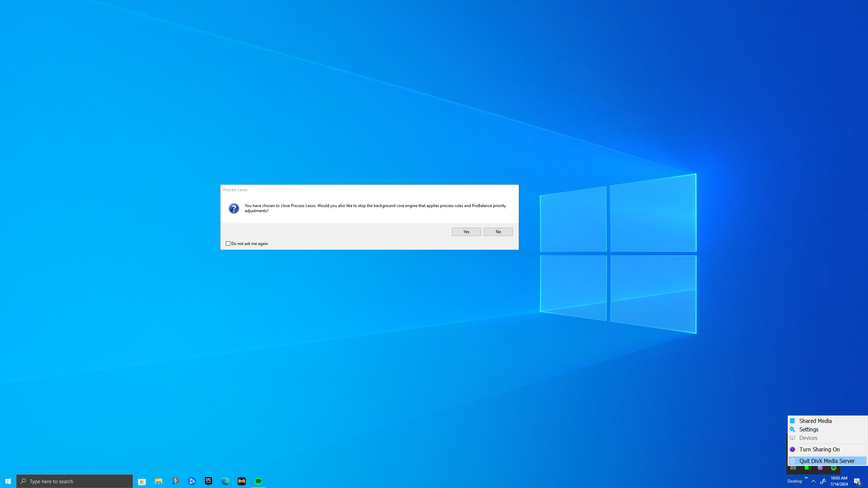
Task: Launch Microsoft Edge from taskbar
Action: [x=225, y=481]
